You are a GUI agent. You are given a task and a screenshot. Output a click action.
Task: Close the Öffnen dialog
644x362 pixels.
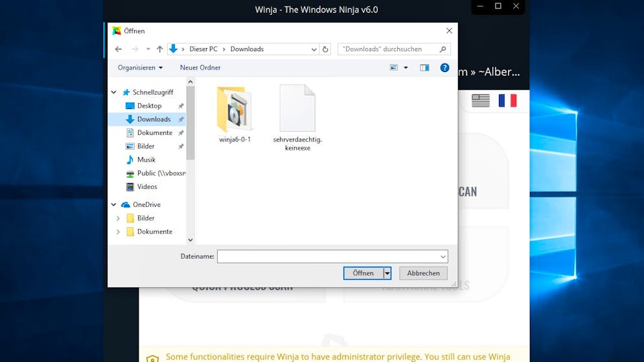(449, 31)
